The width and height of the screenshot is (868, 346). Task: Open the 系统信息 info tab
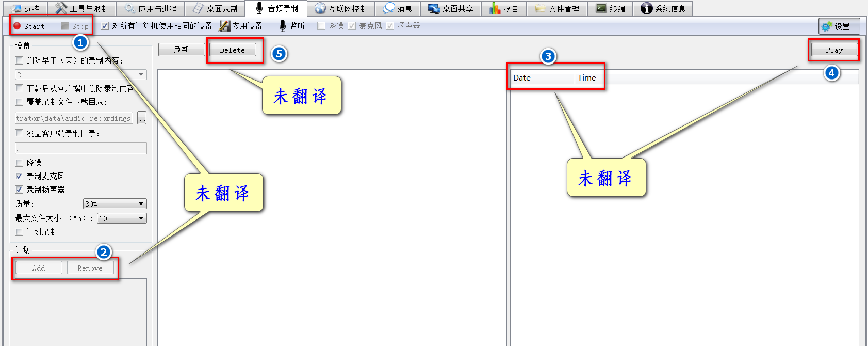point(663,9)
